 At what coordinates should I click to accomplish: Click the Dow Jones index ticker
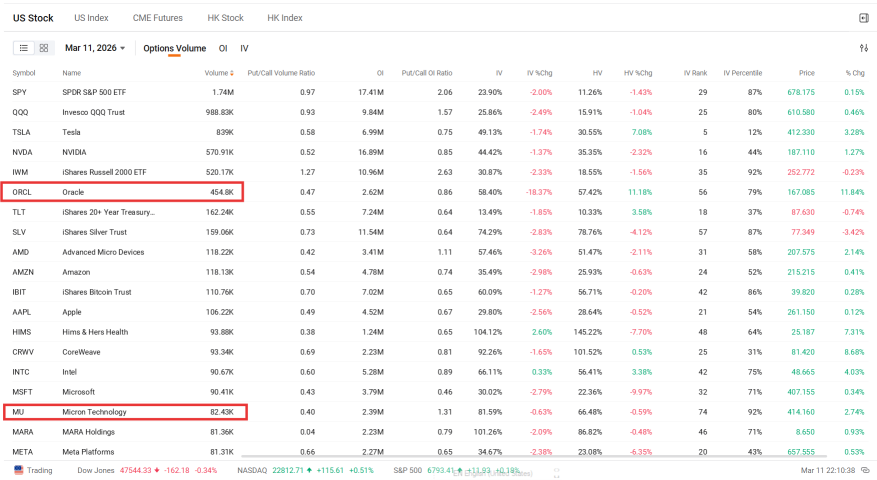(x=147, y=470)
